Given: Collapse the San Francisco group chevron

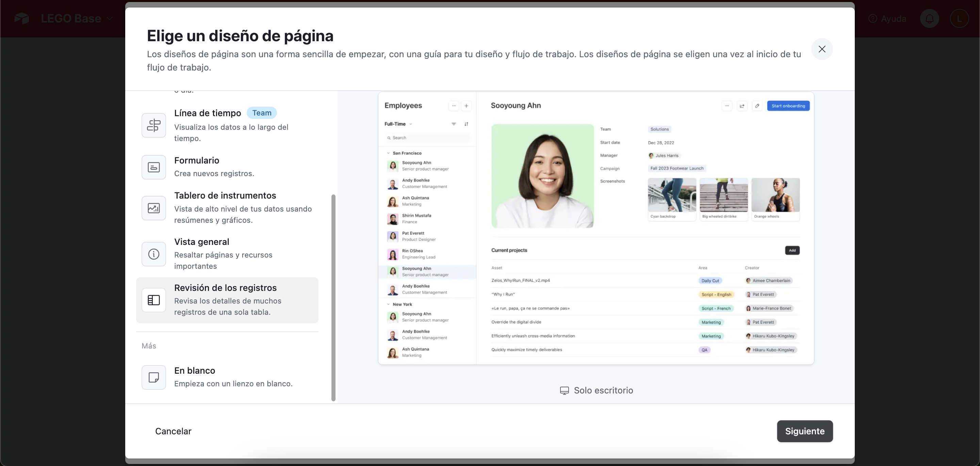Looking at the screenshot, I should pos(388,153).
